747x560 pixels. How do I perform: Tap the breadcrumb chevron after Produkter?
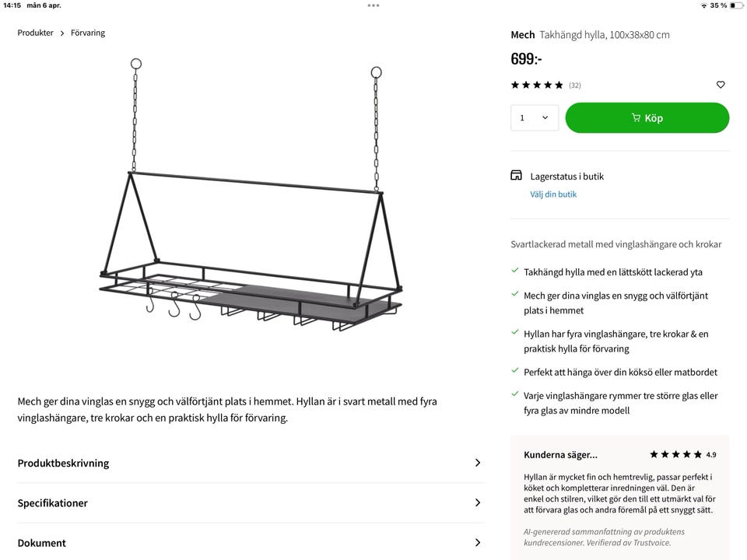tap(62, 33)
